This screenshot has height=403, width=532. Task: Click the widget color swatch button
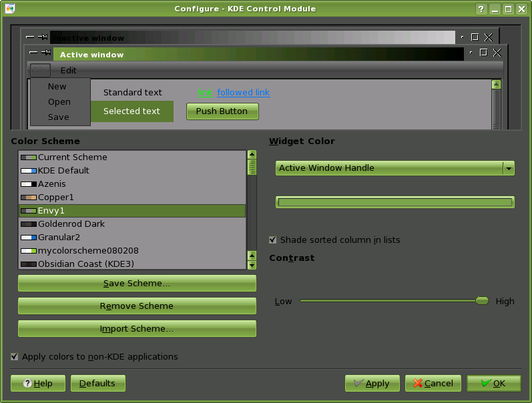tap(395, 202)
